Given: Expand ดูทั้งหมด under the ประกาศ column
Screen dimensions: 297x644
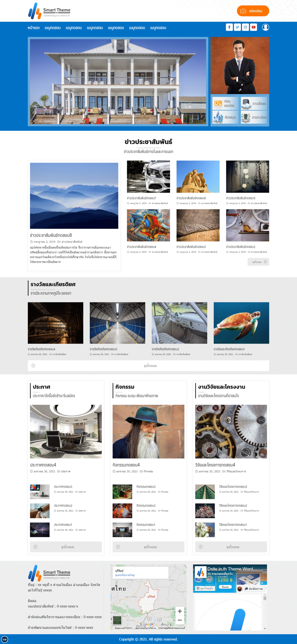Looking at the screenshot, I should [66, 547].
